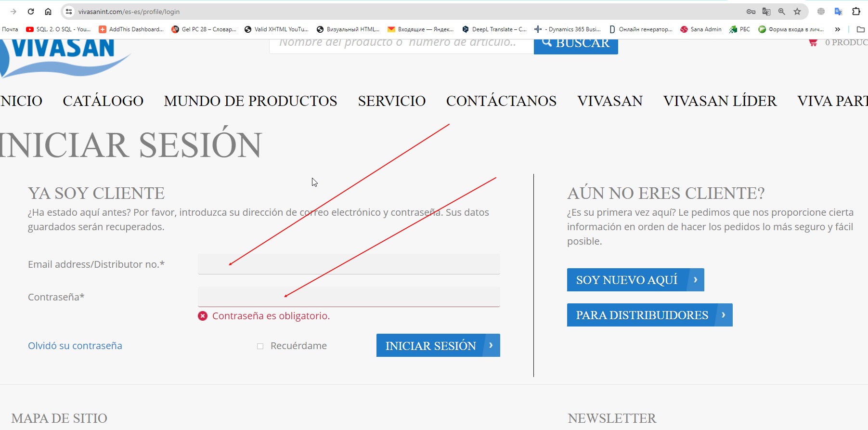Open the extensions puzzle icon
This screenshot has width=868, height=430.
[x=856, y=12]
